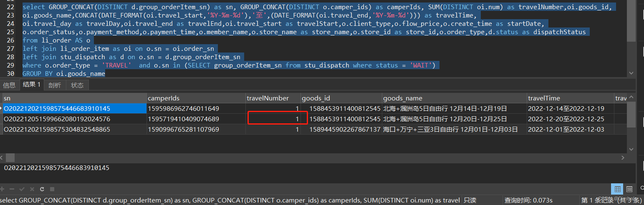Screen dimensions: 644x205
Task: Click line 30 'GROUP BY oi.goods_name'
Action: click(x=64, y=74)
